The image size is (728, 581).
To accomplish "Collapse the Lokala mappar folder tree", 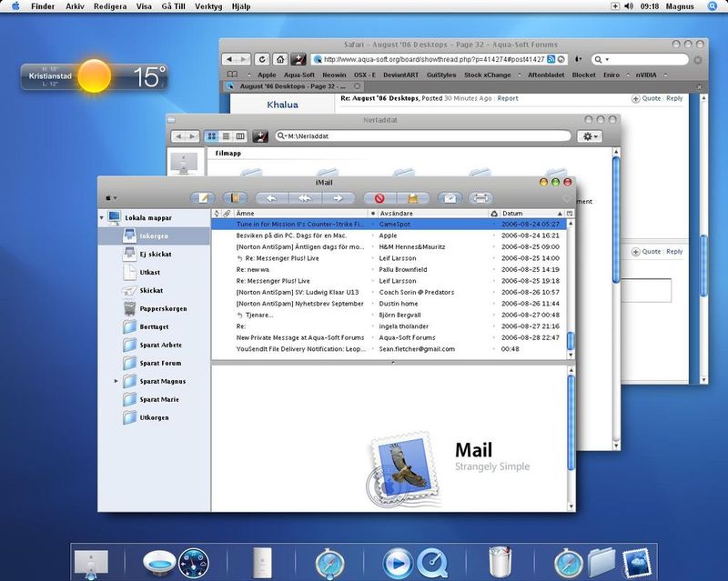I will point(102,217).
